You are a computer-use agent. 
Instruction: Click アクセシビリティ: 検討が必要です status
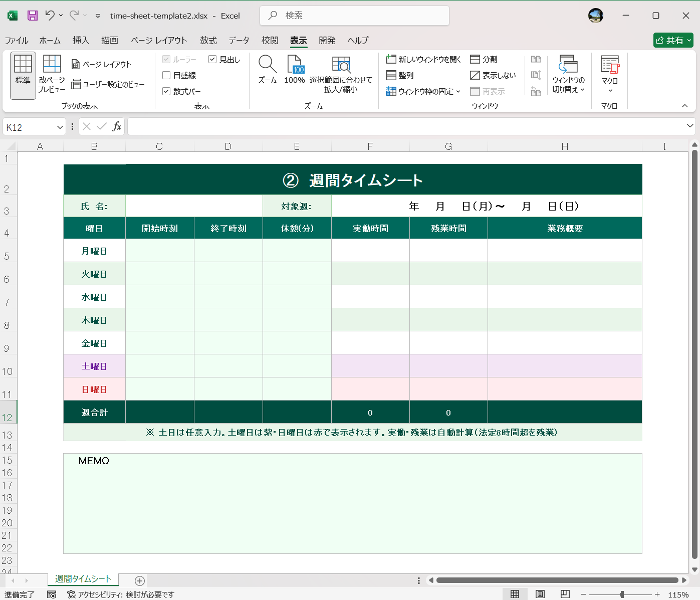tap(121, 594)
